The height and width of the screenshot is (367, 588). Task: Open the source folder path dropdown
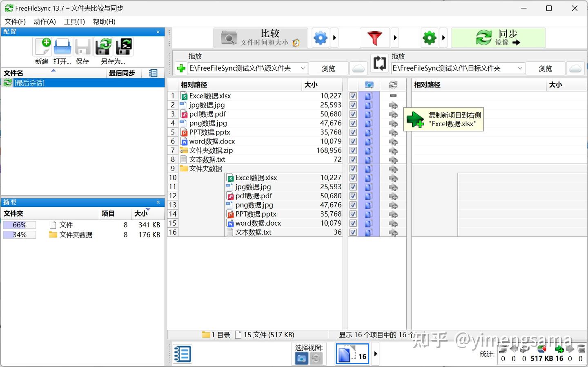coord(303,68)
